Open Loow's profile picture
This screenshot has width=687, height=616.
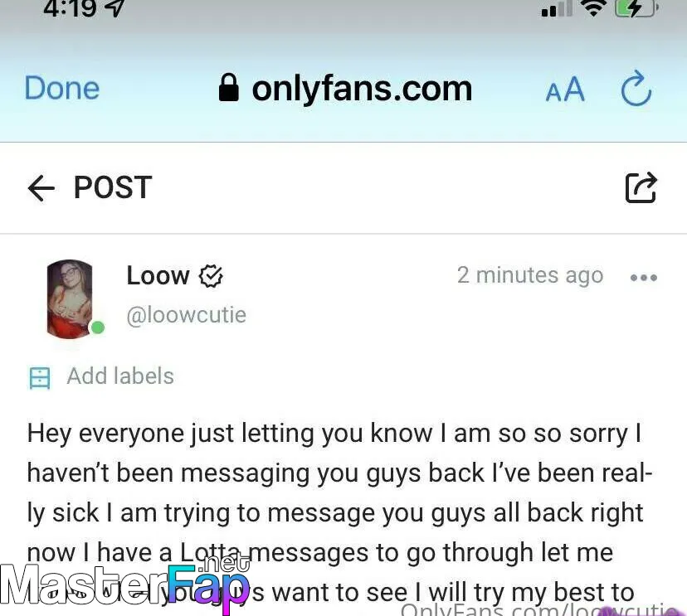click(x=70, y=299)
